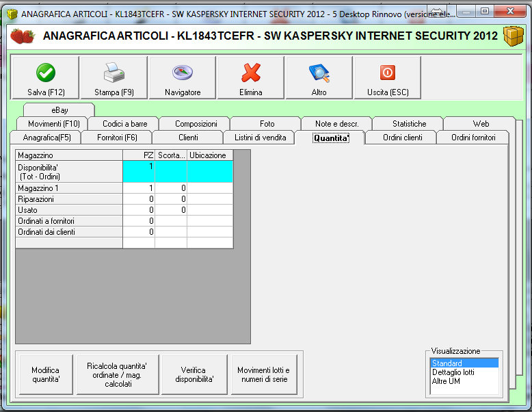Click the Scorta cell of Magazzino 1
Screen dimensions: 532x412
[x=171, y=188]
